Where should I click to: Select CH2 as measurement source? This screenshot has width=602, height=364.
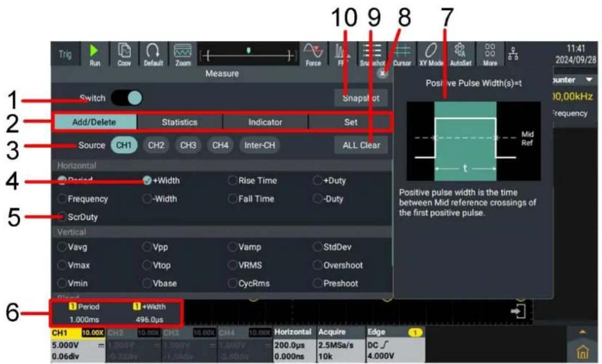pos(156,145)
